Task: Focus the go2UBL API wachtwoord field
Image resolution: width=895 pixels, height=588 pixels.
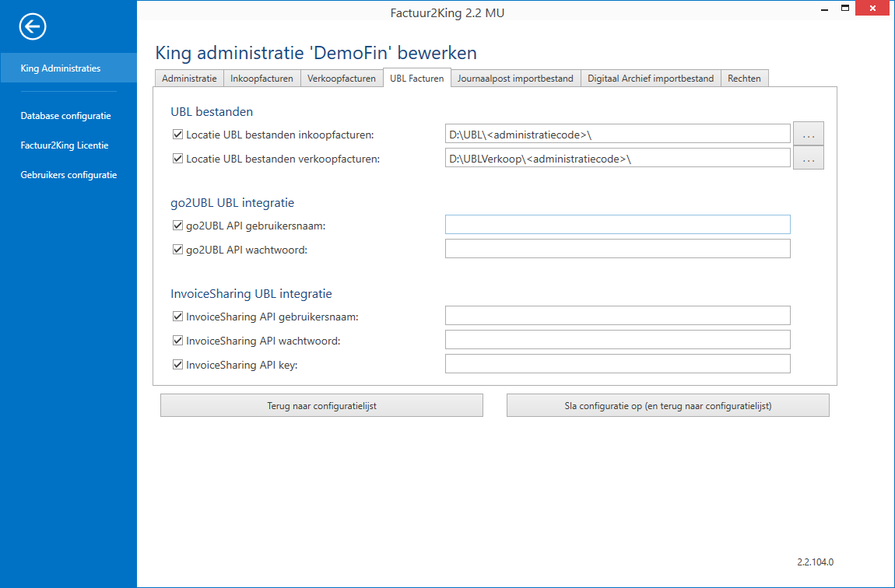Action: point(618,249)
